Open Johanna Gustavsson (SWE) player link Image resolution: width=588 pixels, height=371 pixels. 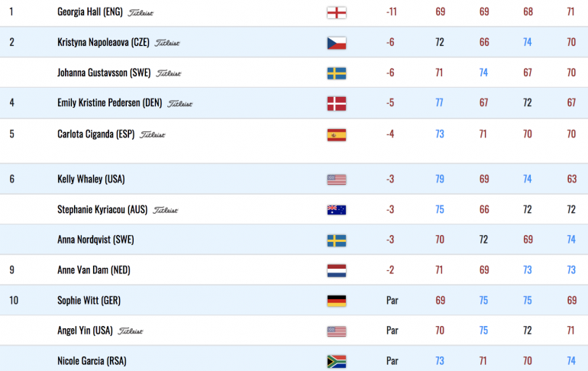pyautogui.click(x=104, y=73)
